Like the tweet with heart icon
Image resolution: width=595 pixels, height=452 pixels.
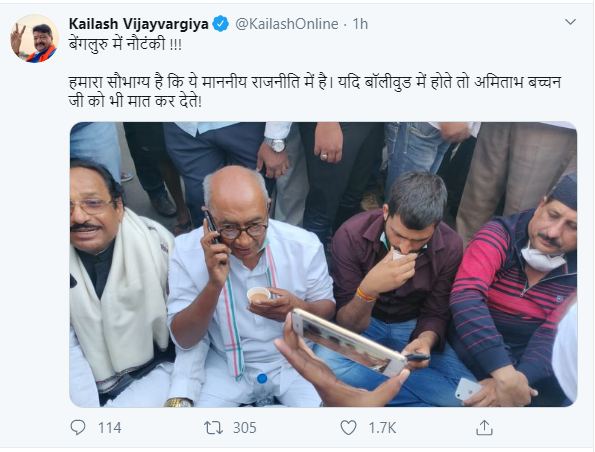(x=348, y=428)
